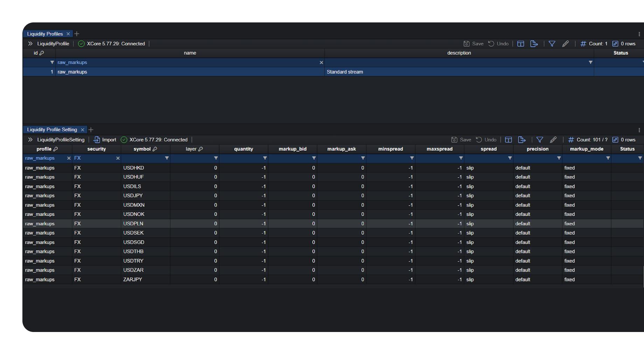Click the id column header
644x353 pixels.
[39, 53]
